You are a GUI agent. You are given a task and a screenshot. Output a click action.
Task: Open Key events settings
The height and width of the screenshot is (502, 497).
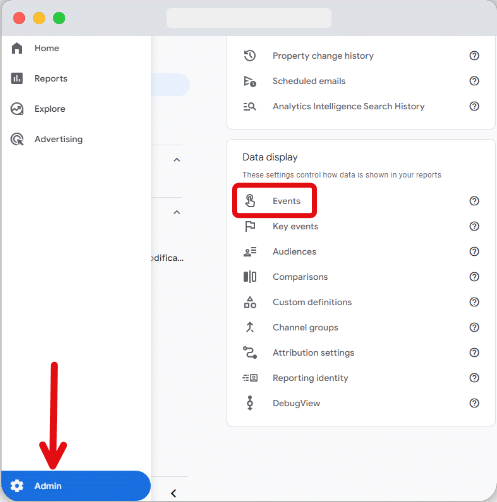[295, 226]
